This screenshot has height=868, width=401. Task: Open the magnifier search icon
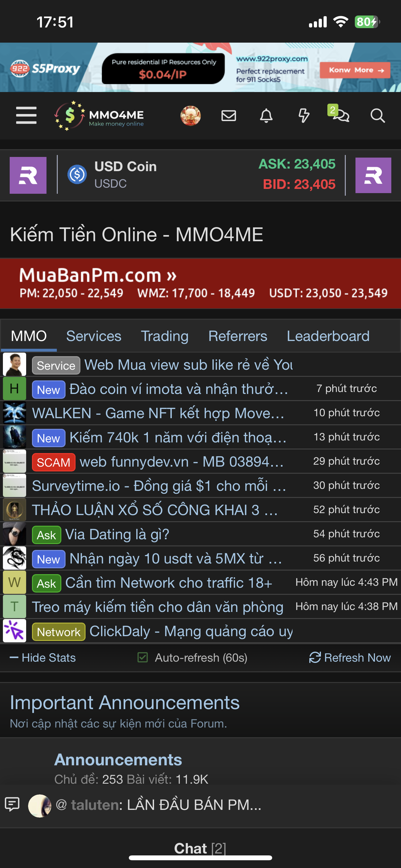pos(377,116)
